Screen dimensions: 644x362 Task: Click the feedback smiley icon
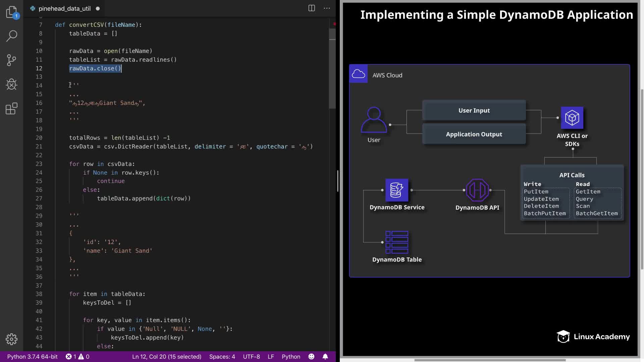[311, 357]
